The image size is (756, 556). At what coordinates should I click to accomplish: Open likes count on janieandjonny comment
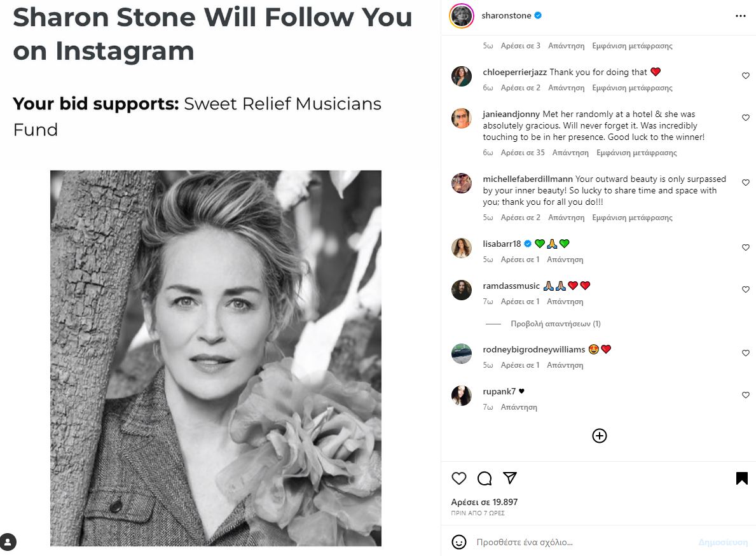[523, 153]
